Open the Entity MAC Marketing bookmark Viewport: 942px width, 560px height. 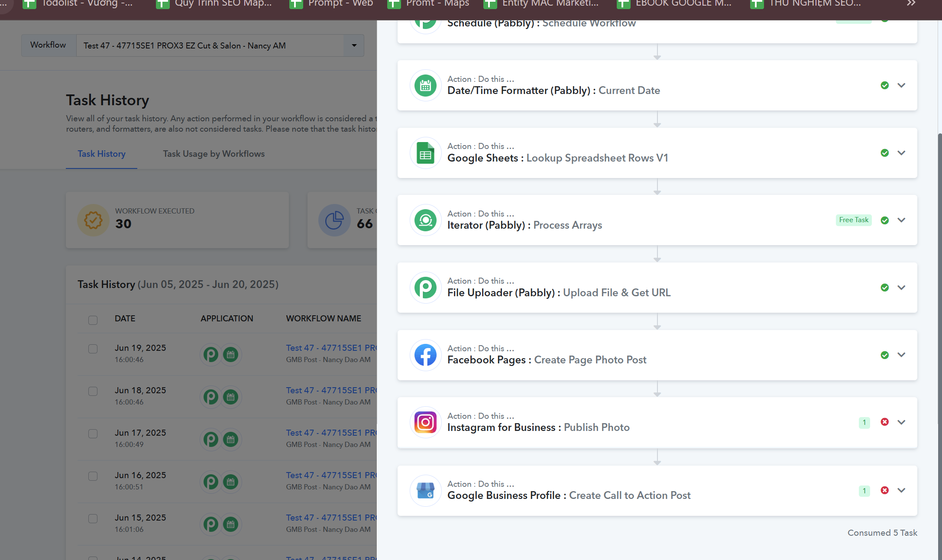tap(541, 3)
